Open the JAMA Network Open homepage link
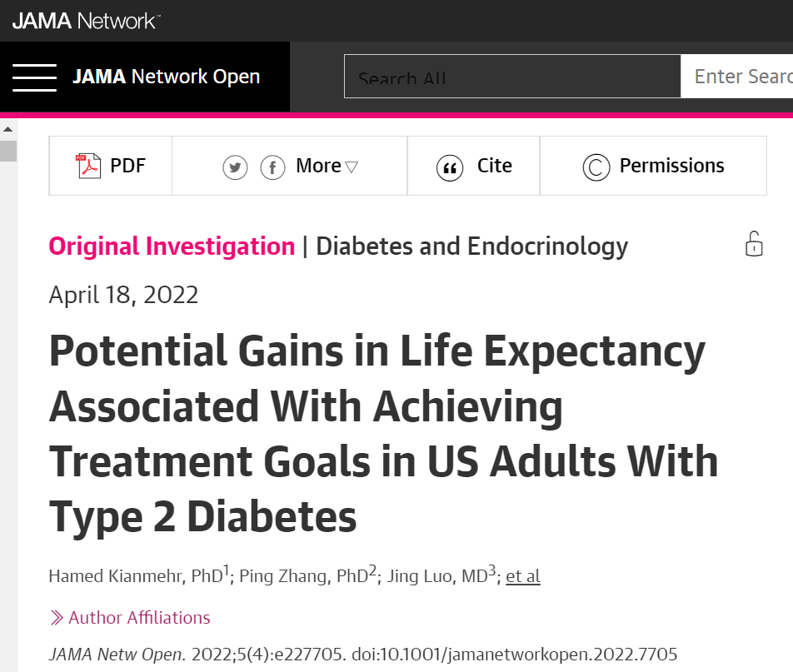The height and width of the screenshot is (672, 793). coord(166,77)
